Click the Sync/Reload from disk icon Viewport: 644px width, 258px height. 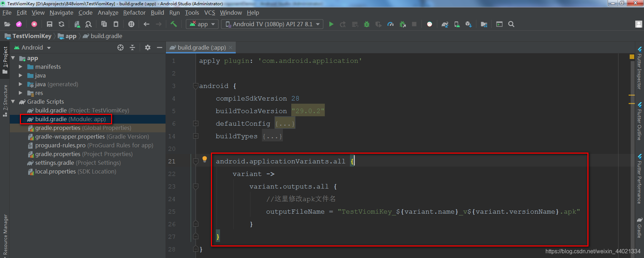click(61, 24)
